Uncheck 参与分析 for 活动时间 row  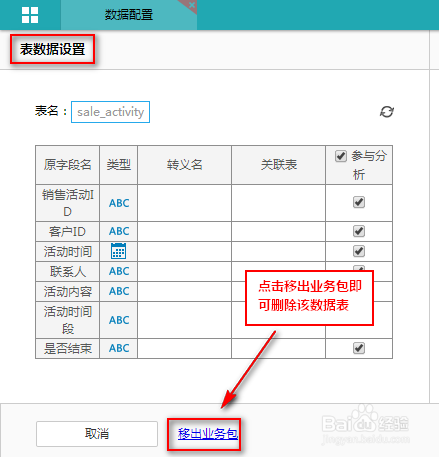359,251
